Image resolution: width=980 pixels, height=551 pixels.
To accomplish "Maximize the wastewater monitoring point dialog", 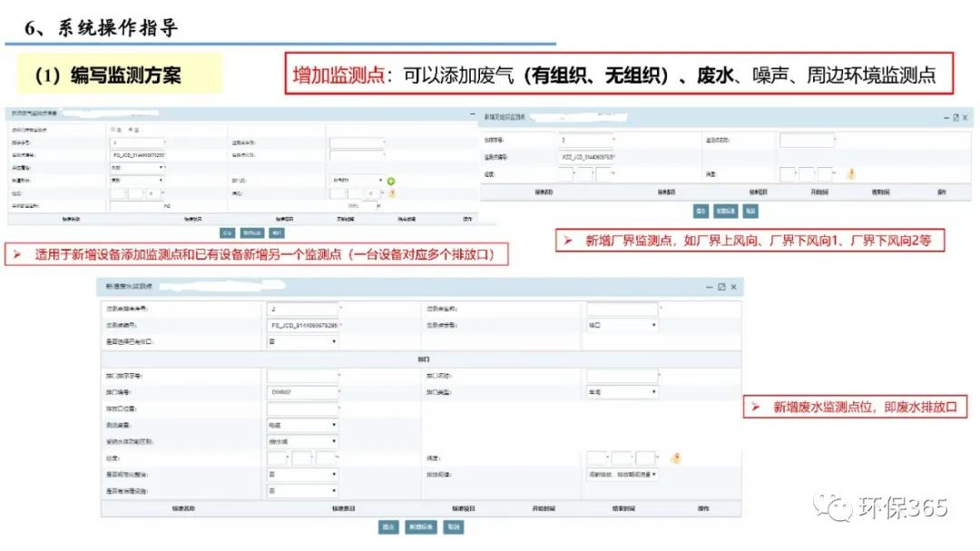I will pos(720,287).
